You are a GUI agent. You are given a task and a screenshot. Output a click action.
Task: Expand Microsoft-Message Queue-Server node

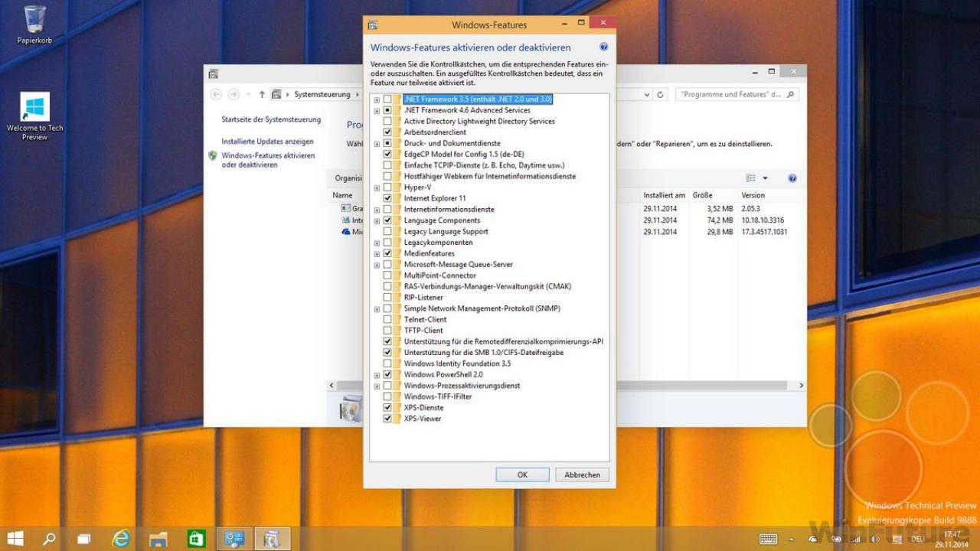[x=377, y=265]
